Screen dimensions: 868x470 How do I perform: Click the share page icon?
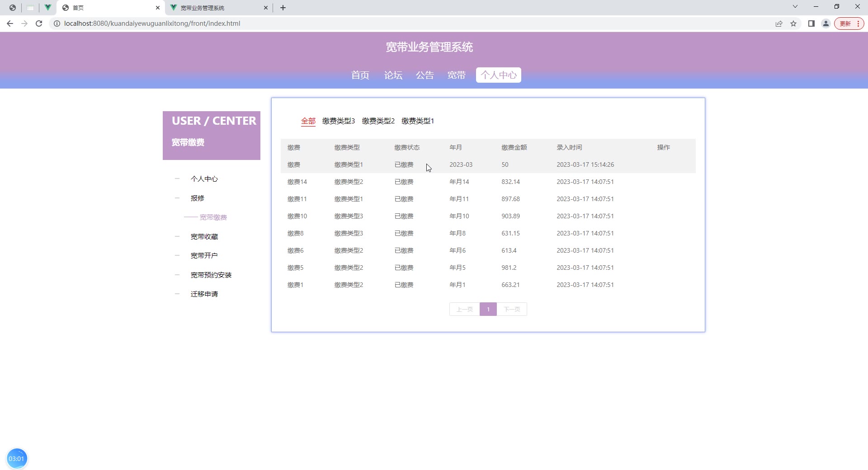coord(779,23)
